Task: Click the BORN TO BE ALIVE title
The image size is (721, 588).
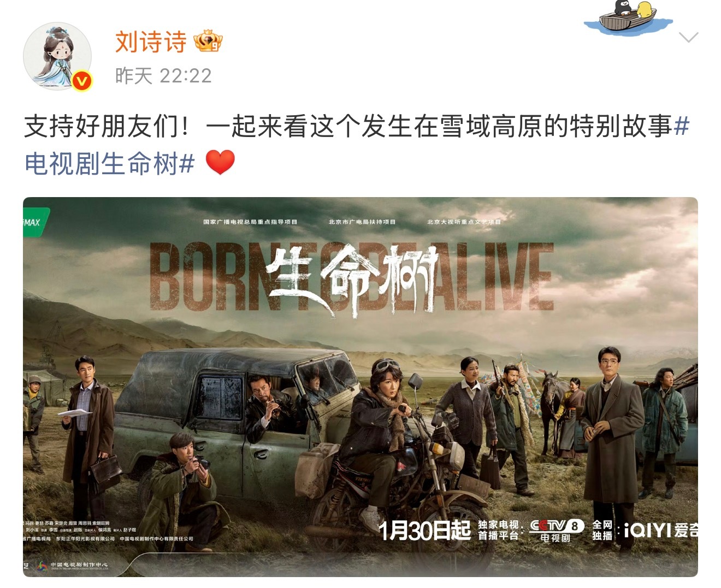Action: pyautogui.click(x=352, y=277)
